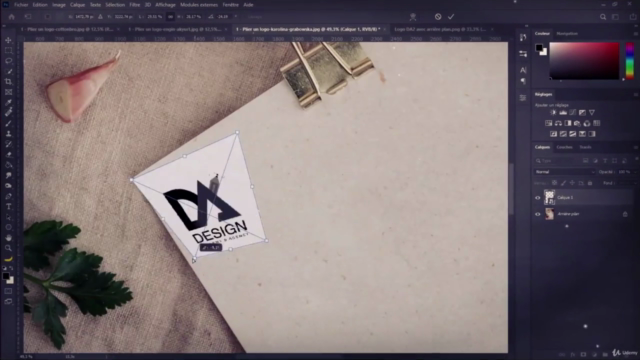The height and width of the screenshot is (360, 640).
Task: Select the Frame tool
Action: coord(8,92)
